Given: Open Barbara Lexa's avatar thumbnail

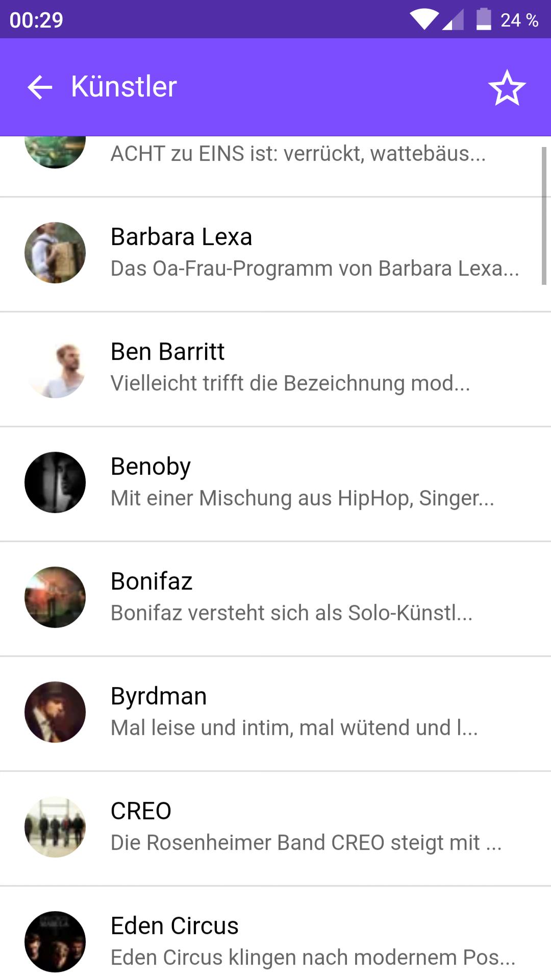Looking at the screenshot, I should [x=55, y=253].
